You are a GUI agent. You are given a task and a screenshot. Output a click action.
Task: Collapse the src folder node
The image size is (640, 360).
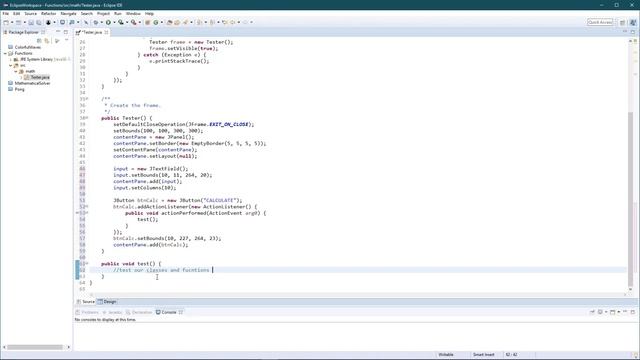pyautogui.click(x=11, y=65)
